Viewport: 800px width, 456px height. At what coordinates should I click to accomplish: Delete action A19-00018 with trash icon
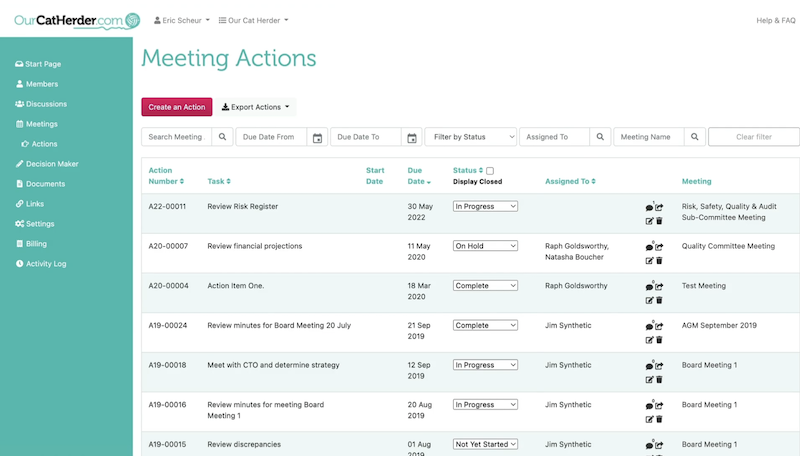(659, 379)
